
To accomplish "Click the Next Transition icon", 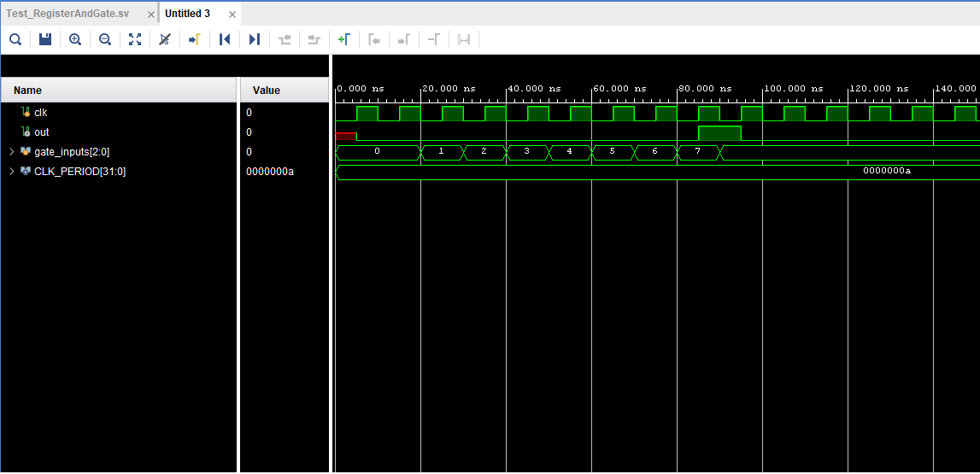I will (314, 40).
